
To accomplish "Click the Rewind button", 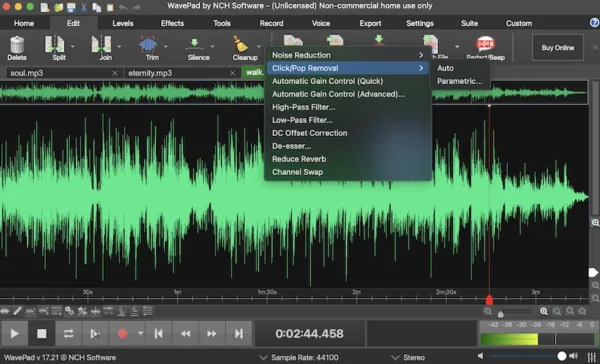I will pyautogui.click(x=185, y=334).
